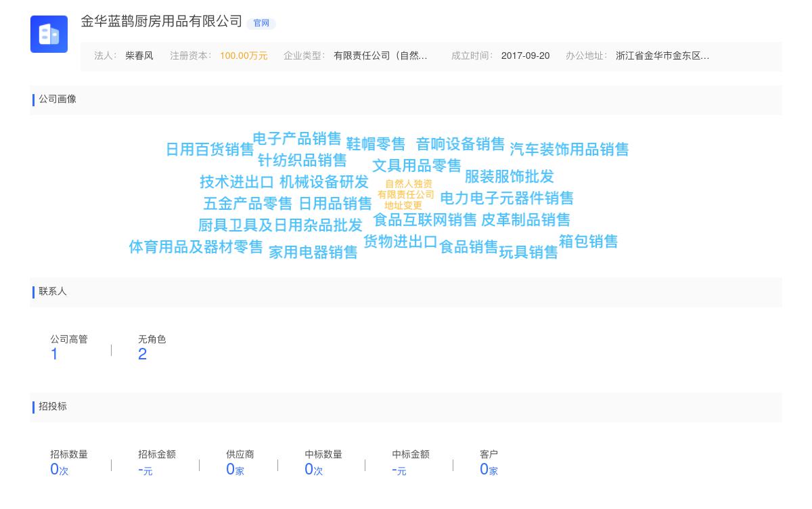Click the 日用品销售 tag
Screen dimensions: 812x509
(336, 204)
